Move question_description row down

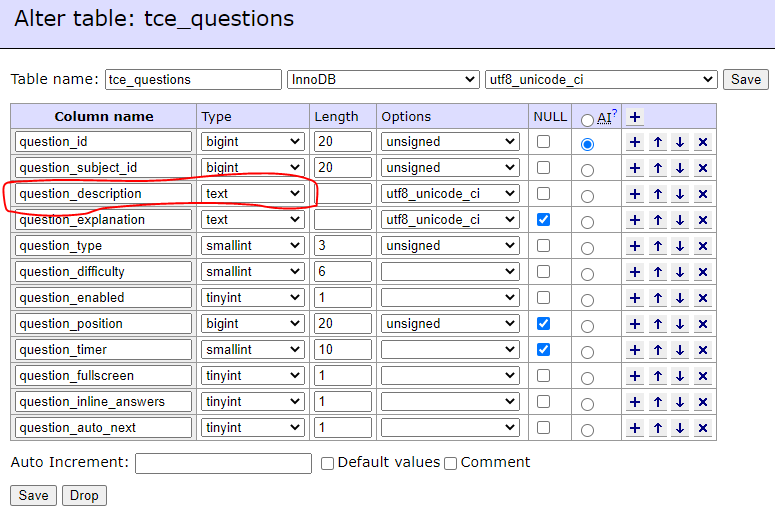tap(680, 194)
